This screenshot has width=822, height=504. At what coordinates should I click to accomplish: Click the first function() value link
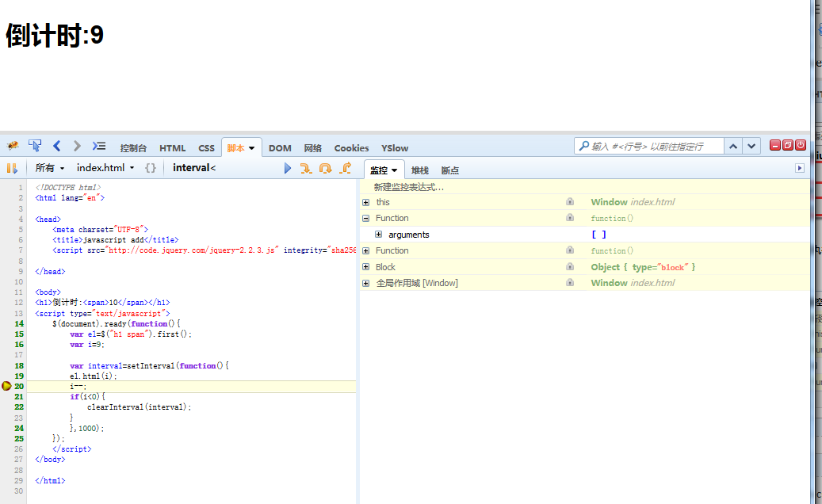point(612,218)
